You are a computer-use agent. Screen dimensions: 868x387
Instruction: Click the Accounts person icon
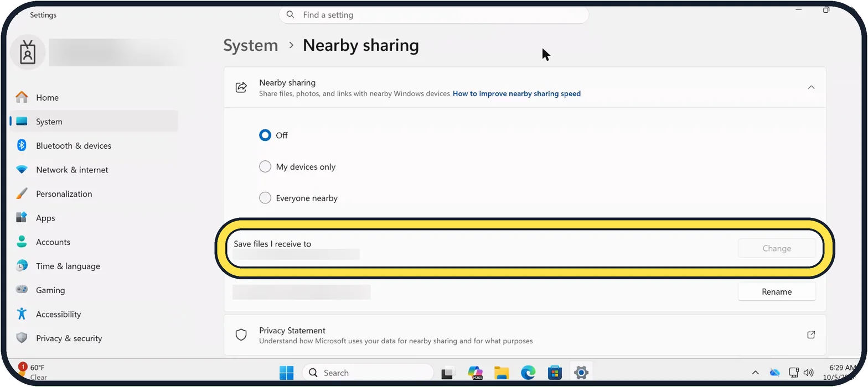(22, 242)
